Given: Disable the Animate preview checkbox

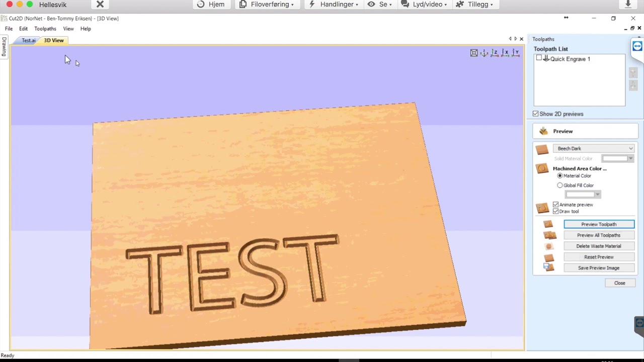Looking at the screenshot, I should pyautogui.click(x=556, y=205).
